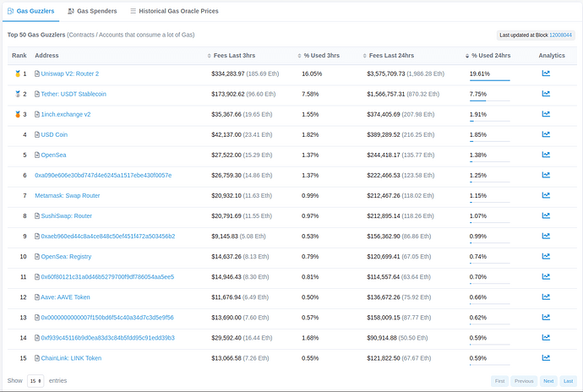Open analytics chart for rank 11 address
The height and width of the screenshot is (392, 583).
coord(546,277)
